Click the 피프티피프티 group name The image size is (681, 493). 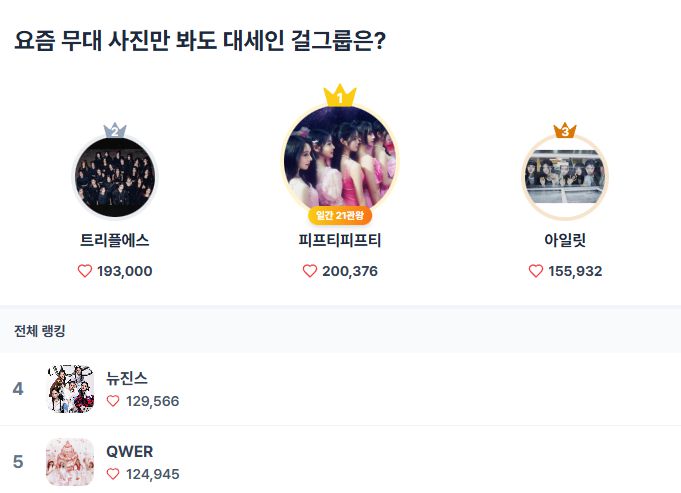[340, 240]
